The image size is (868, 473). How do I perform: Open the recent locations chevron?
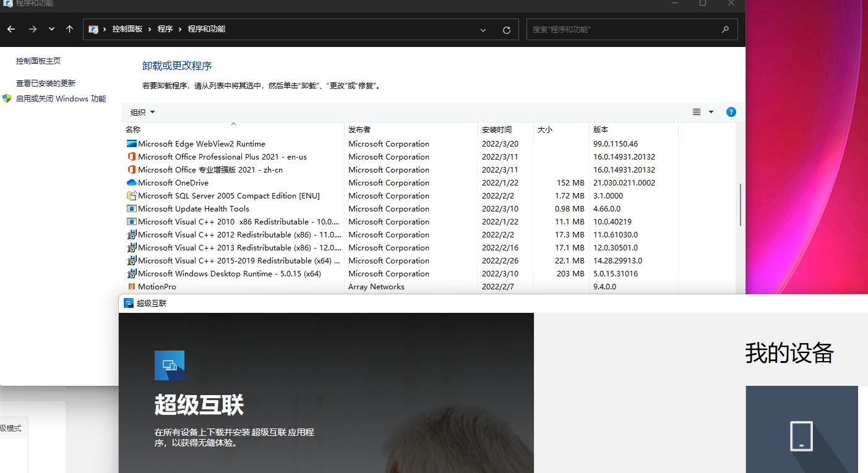51,29
